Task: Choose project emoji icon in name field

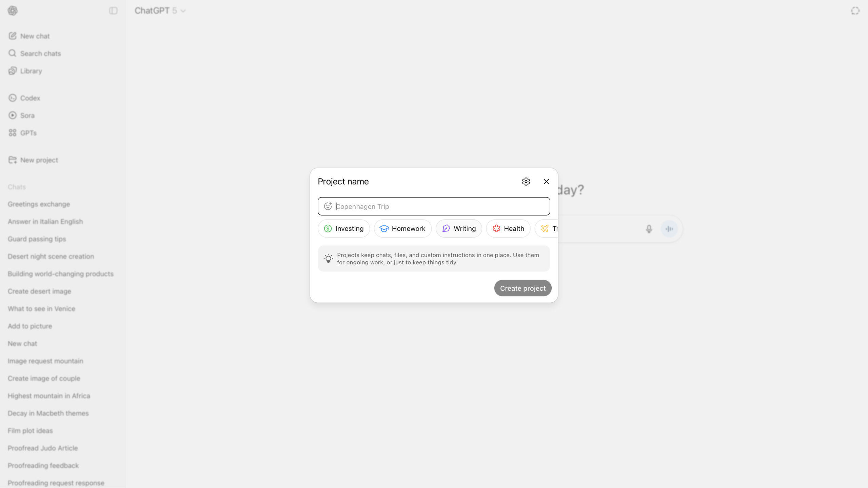Action: (x=328, y=206)
